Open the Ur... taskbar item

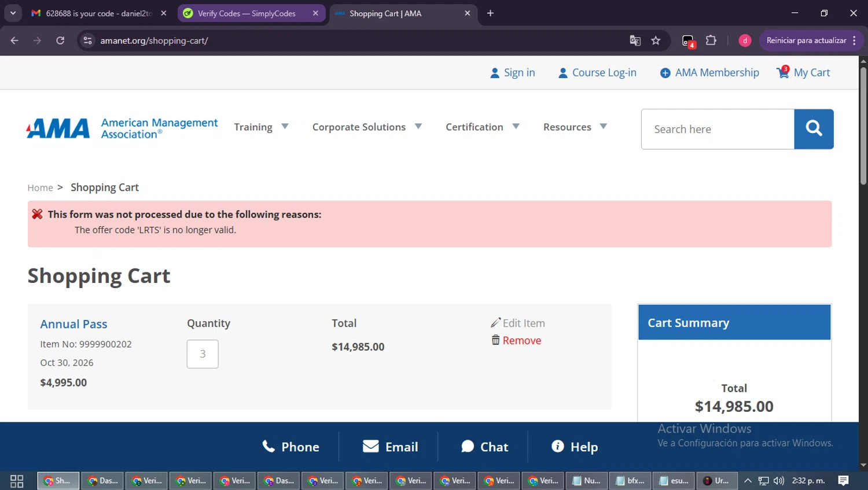click(717, 481)
